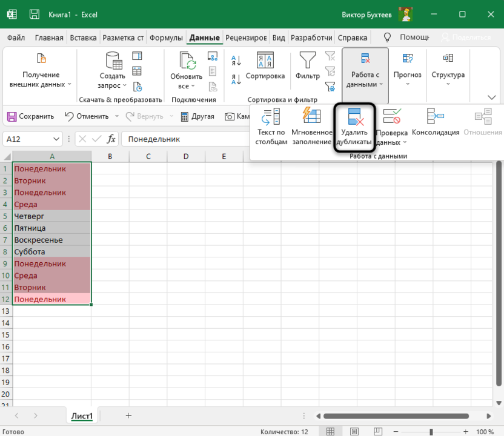Switch to the Help (Справка) tab
This screenshot has height=436, width=504.
coord(353,38)
